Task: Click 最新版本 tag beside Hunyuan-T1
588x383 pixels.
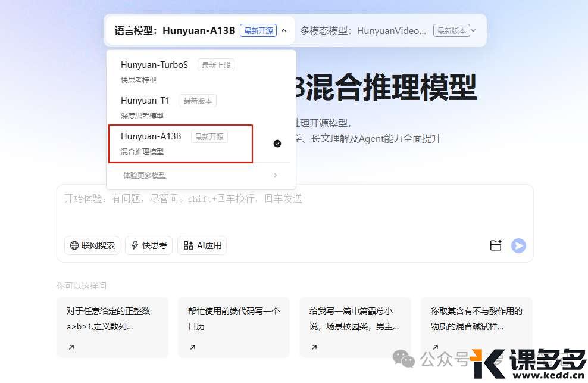Action: coord(198,101)
